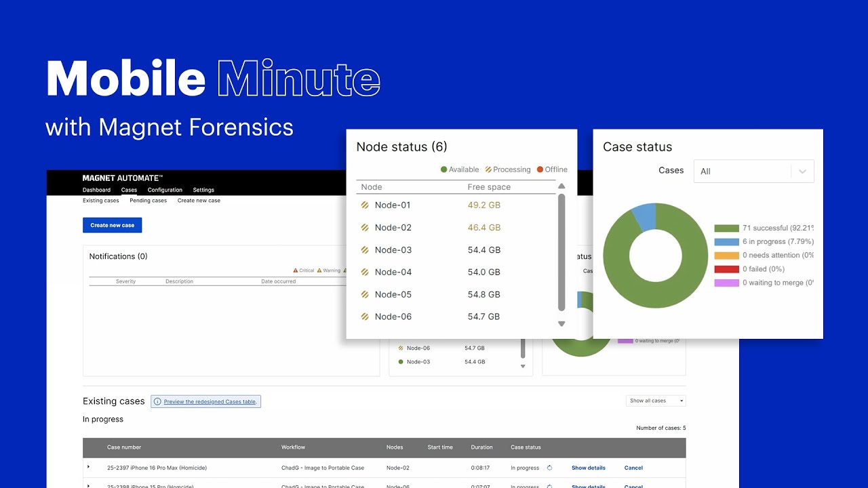Screen dimensions: 868x488
Task: Click the Critical warning triangle icon
Action: click(296, 270)
